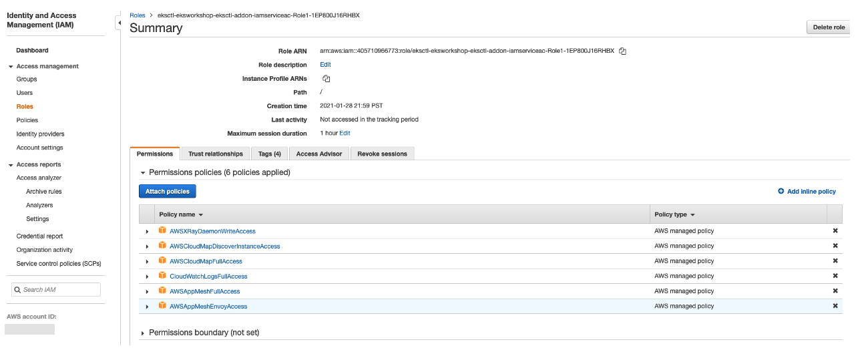This screenshot has height=352, width=868.
Task: Open Organization activity in the sidebar
Action: coord(45,250)
